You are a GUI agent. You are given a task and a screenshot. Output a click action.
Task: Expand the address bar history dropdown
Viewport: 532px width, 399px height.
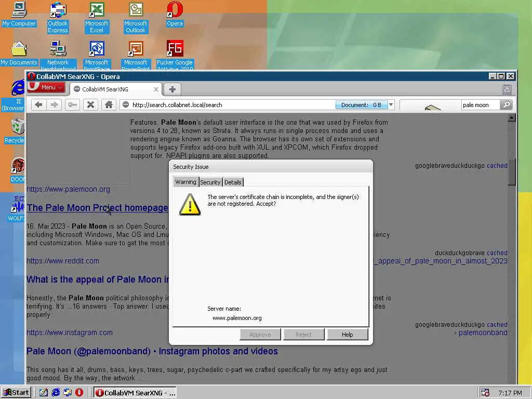[x=391, y=105]
